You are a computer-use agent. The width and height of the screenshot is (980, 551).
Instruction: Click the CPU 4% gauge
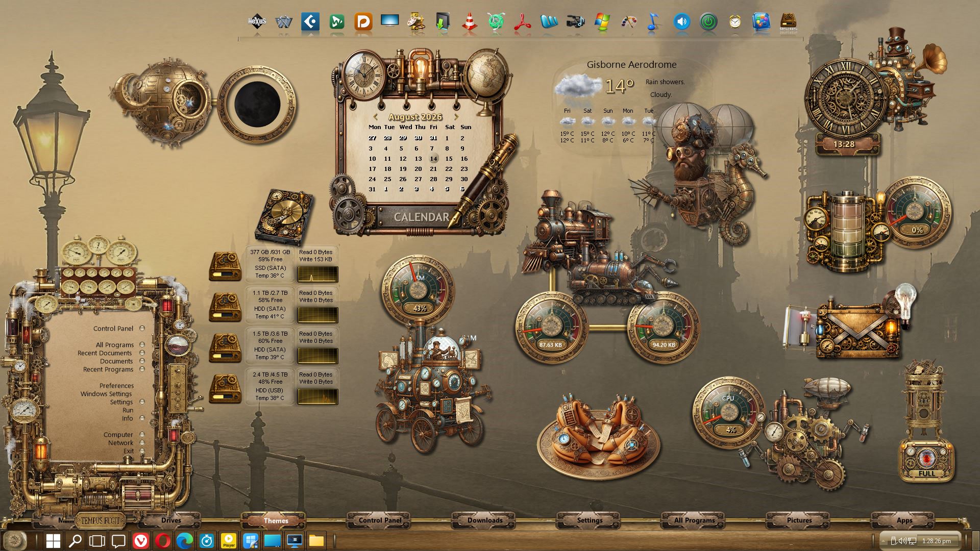point(729,413)
